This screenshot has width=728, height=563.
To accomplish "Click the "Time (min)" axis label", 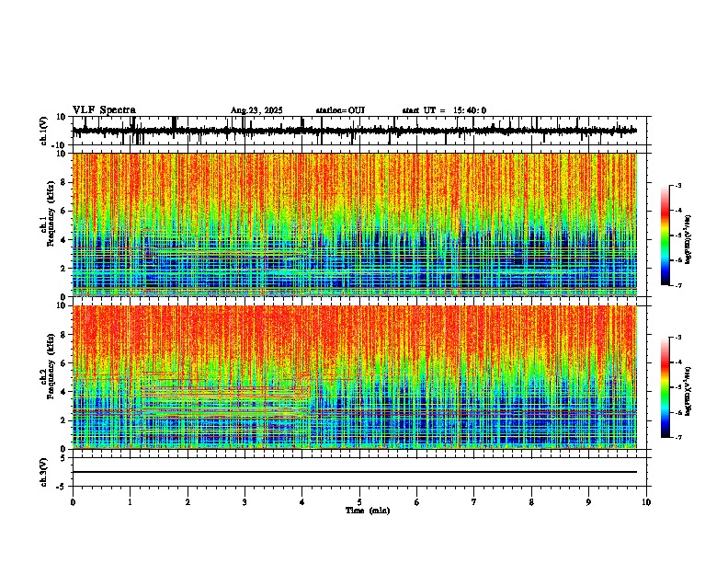I will click(x=368, y=511).
